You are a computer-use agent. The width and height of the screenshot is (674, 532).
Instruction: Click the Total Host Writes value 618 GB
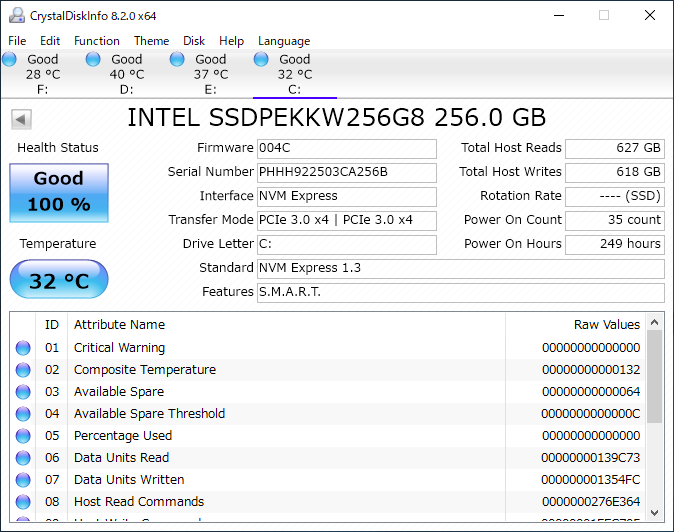click(x=615, y=173)
